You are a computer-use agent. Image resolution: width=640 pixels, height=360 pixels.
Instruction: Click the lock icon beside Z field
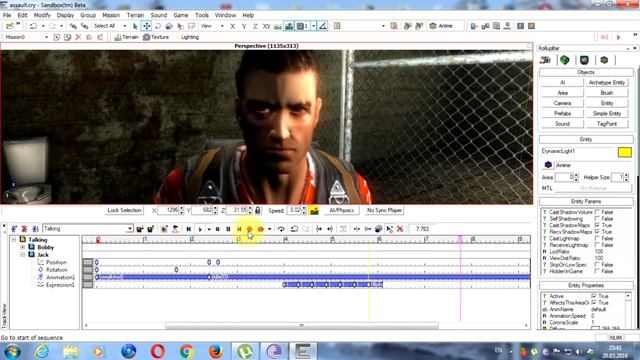258,211
